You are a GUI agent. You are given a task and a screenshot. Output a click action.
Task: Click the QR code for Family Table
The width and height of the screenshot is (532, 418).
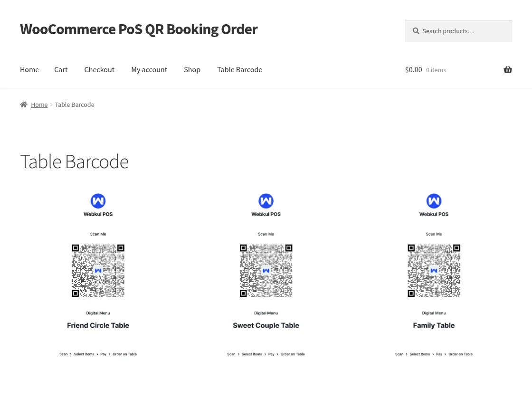pos(434,270)
